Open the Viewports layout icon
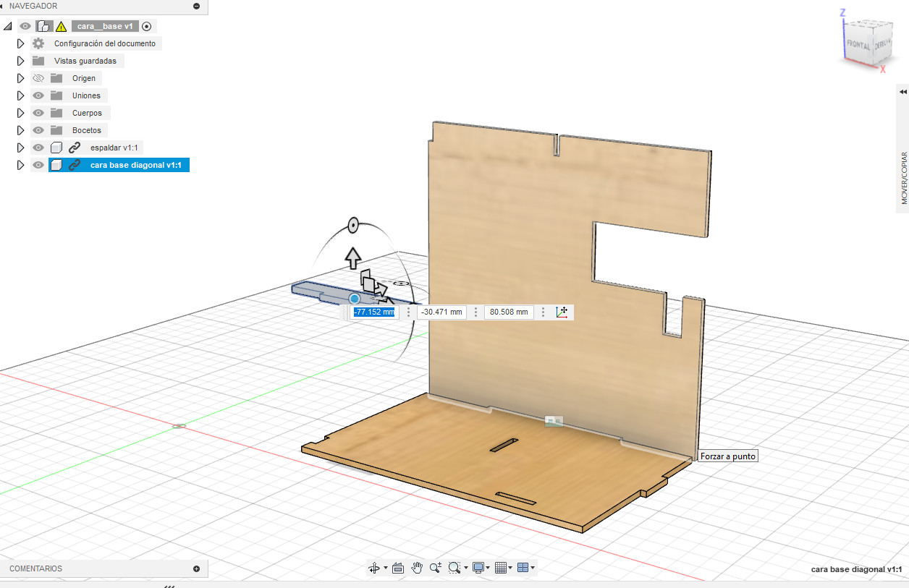The width and height of the screenshot is (909, 588). pyautogui.click(x=523, y=568)
